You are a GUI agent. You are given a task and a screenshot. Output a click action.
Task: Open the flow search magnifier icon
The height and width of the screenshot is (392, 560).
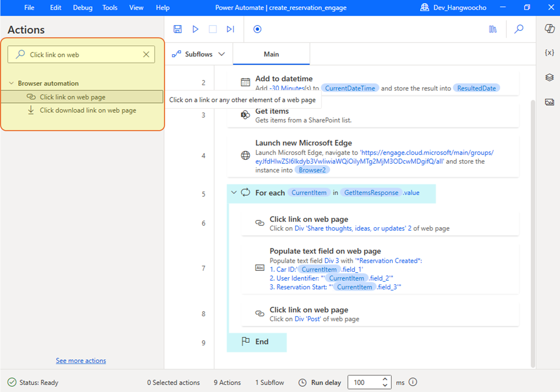pos(519,29)
